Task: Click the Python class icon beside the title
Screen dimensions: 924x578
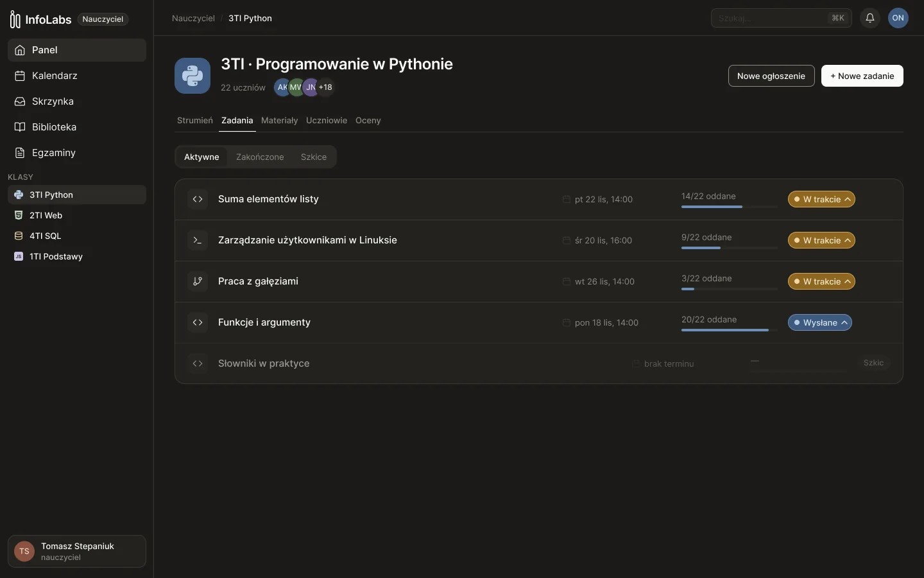Action: [x=193, y=76]
